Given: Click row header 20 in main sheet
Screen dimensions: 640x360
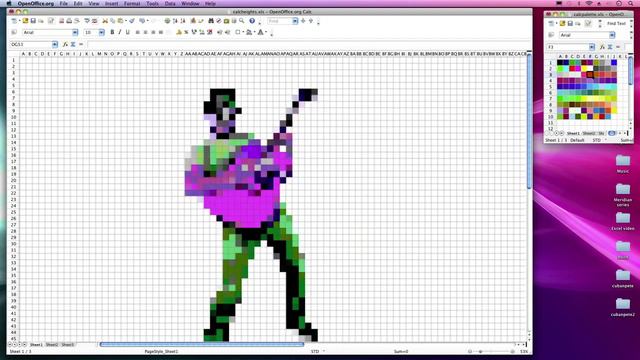Looking at the screenshot, I should click(13, 180).
